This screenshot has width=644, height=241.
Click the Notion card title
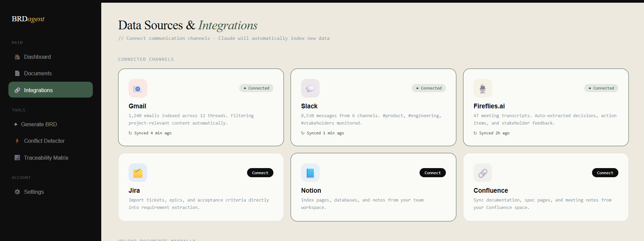pyautogui.click(x=311, y=190)
